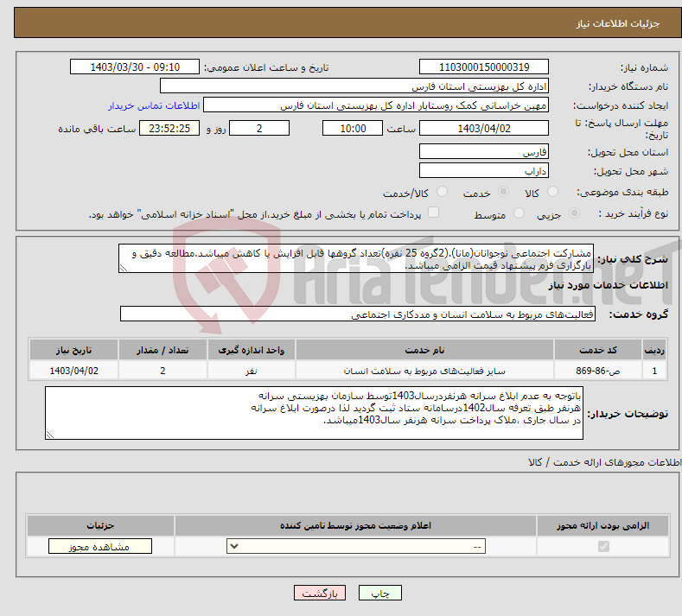682x616 pixels.
Task: Click the الزامی بودن ارائه مجوز header
Action: pyautogui.click(x=602, y=525)
